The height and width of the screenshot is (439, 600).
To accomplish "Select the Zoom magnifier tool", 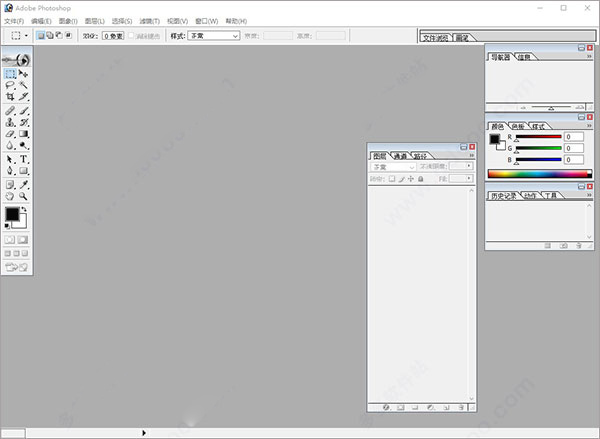I will click(24, 196).
